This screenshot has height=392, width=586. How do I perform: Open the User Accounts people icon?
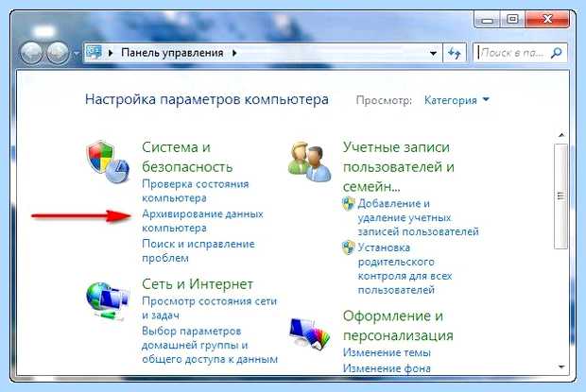[x=309, y=162]
